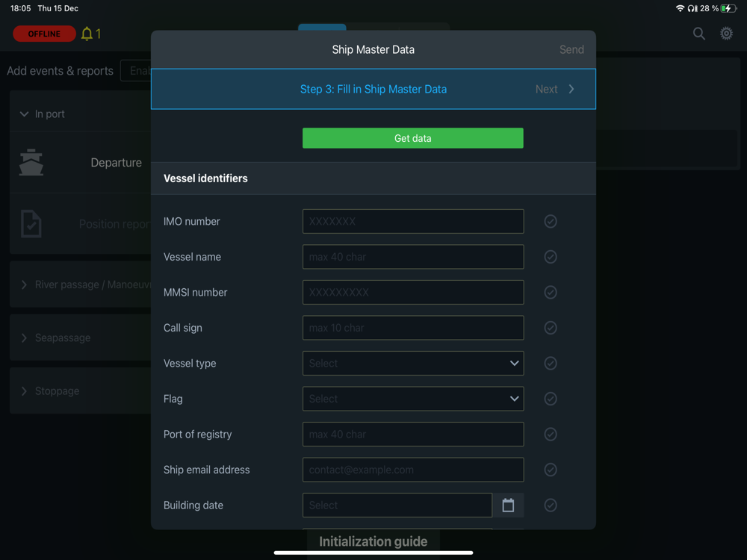Open the Flag dropdown
747x560 pixels.
coord(413,399)
